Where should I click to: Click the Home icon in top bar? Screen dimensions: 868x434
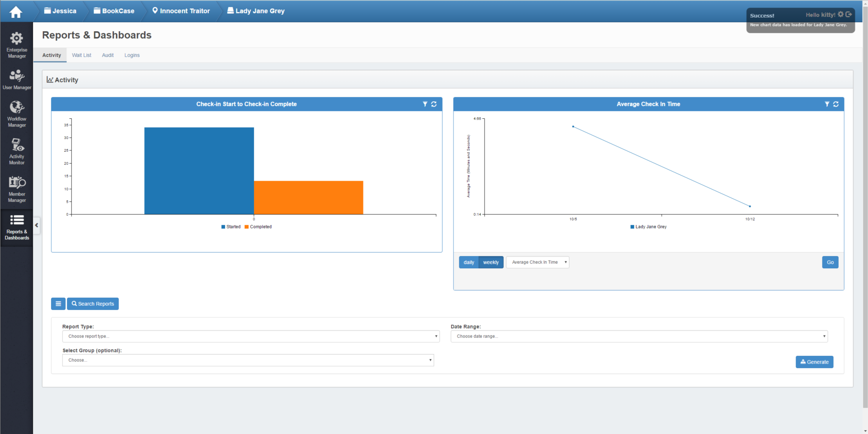point(16,12)
